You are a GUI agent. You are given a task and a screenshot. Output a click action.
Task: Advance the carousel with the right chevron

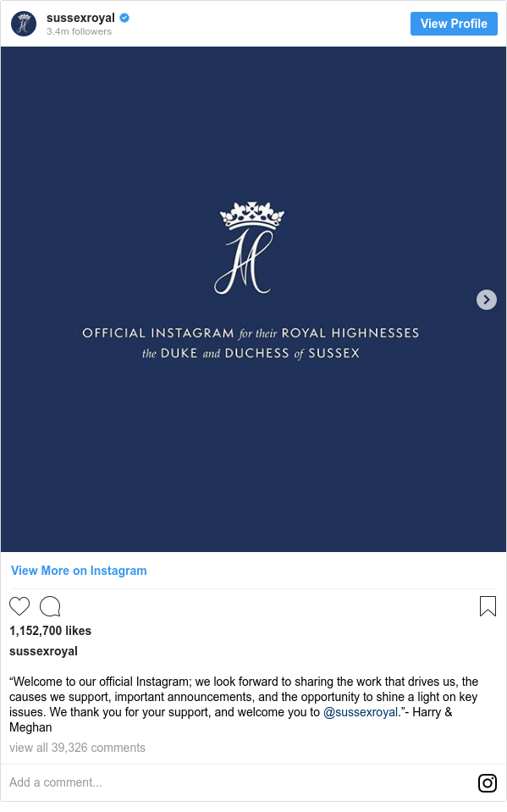487,299
